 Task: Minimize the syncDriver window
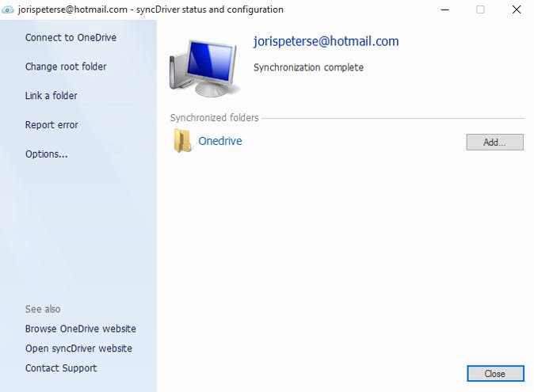coord(444,10)
